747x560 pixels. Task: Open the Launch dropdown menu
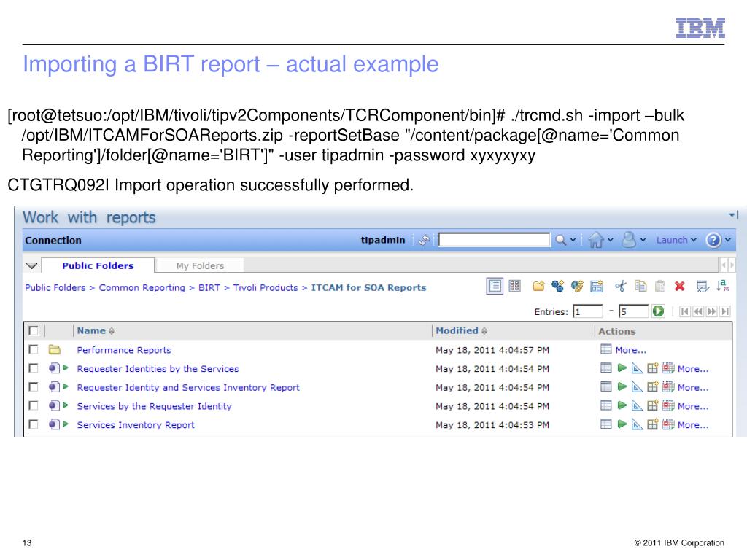click(x=676, y=240)
